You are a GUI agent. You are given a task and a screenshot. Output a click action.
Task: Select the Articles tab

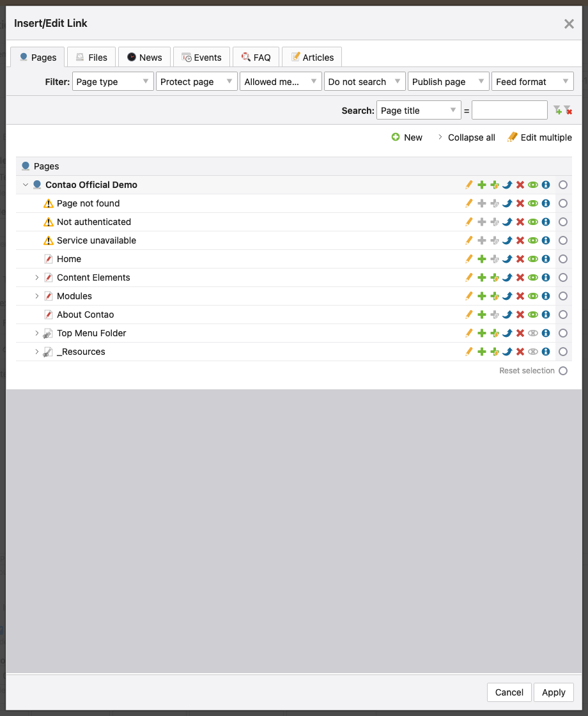coord(312,58)
